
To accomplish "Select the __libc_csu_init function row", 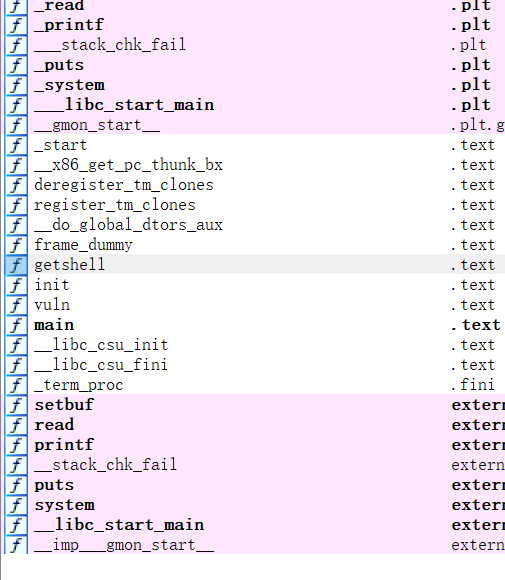I will click(x=255, y=344).
